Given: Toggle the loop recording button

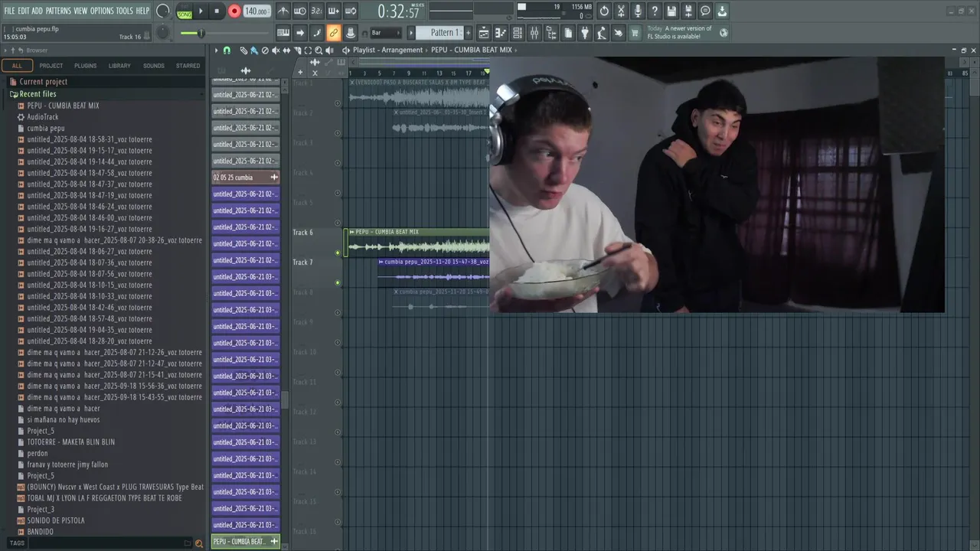Looking at the screenshot, I should [x=350, y=11].
